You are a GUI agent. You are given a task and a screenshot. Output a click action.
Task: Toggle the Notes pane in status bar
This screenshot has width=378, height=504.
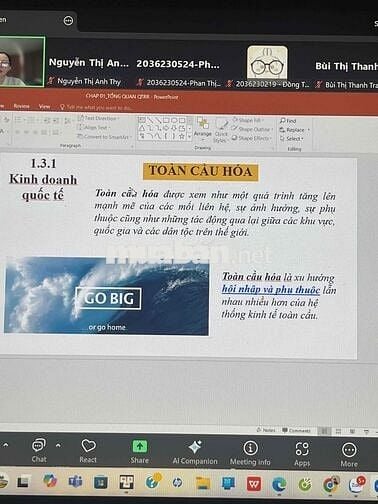click(x=266, y=430)
